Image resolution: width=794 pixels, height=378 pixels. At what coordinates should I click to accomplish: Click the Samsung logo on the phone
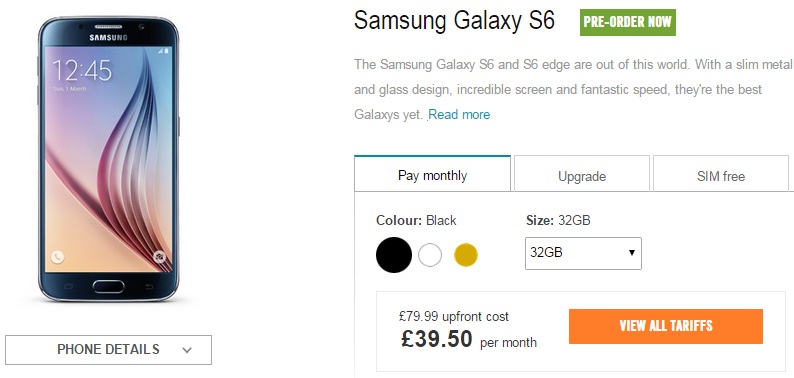point(108,37)
